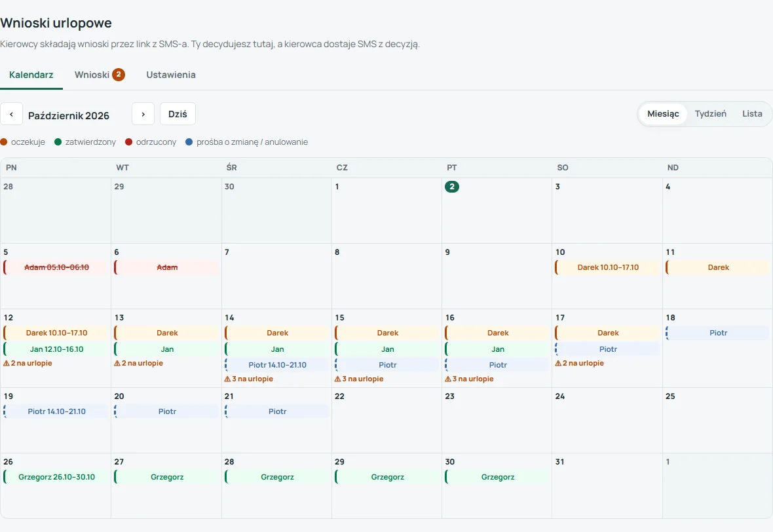Viewport: 773px width, 532px height.
Task: Open Piotr 14.10–21.10 event on Monday 19
Action: pyautogui.click(x=56, y=411)
